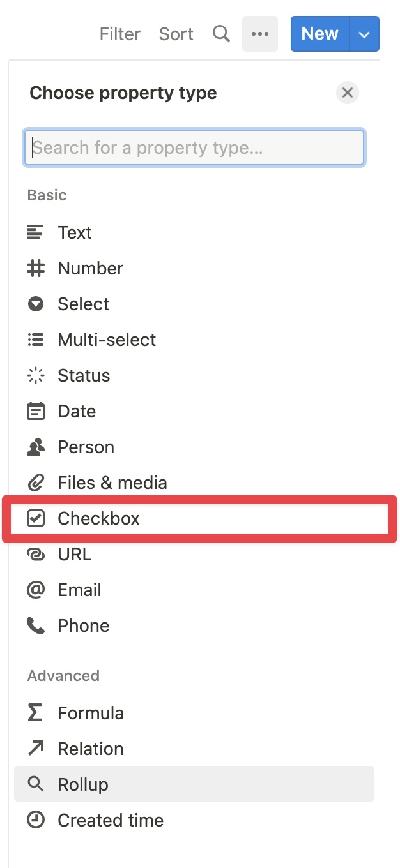Image resolution: width=400 pixels, height=868 pixels.
Task: Select the Email property entry
Action: tap(194, 590)
